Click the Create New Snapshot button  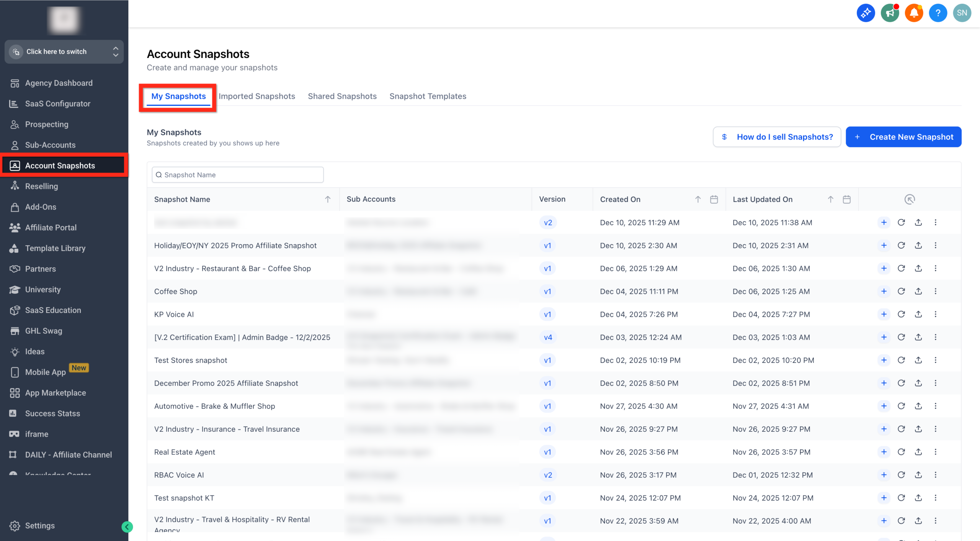[x=903, y=137]
